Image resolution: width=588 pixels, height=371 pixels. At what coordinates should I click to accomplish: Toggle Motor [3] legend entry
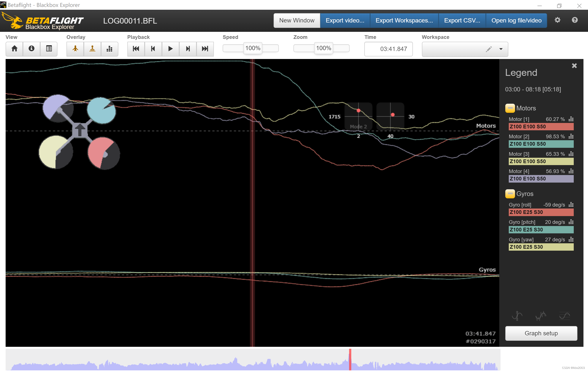[519, 154]
